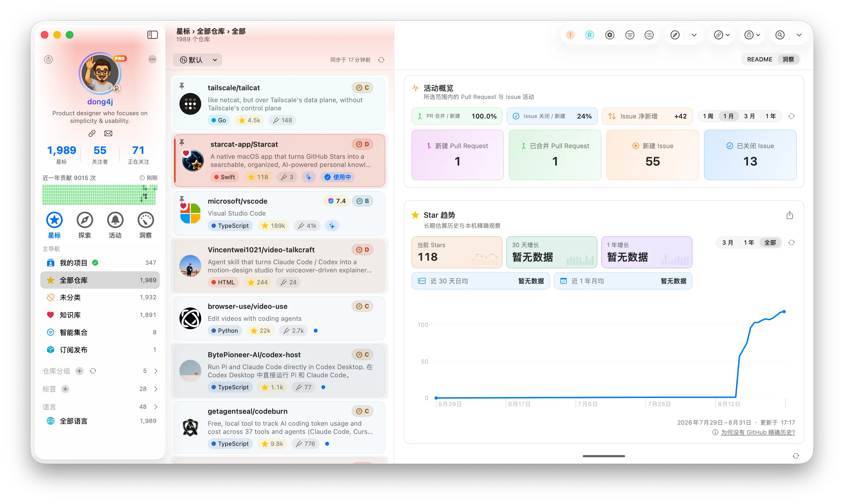Add a new 仓库分组 with plus
The image size is (844, 504).
click(x=79, y=371)
